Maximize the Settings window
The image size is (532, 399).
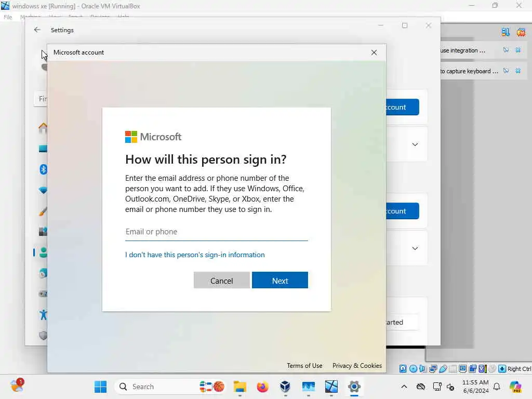point(405,25)
